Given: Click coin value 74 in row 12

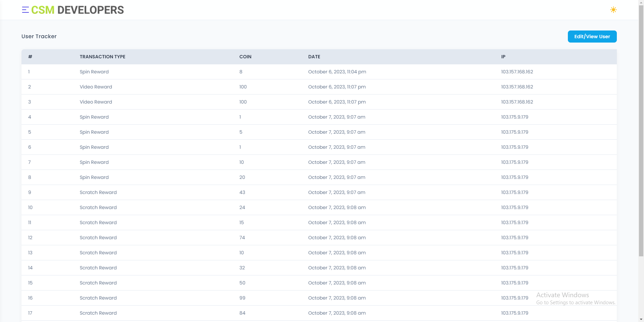Looking at the screenshot, I should tap(242, 238).
